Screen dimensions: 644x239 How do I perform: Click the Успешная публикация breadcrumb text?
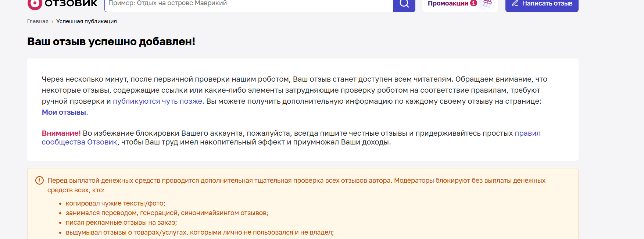point(86,21)
